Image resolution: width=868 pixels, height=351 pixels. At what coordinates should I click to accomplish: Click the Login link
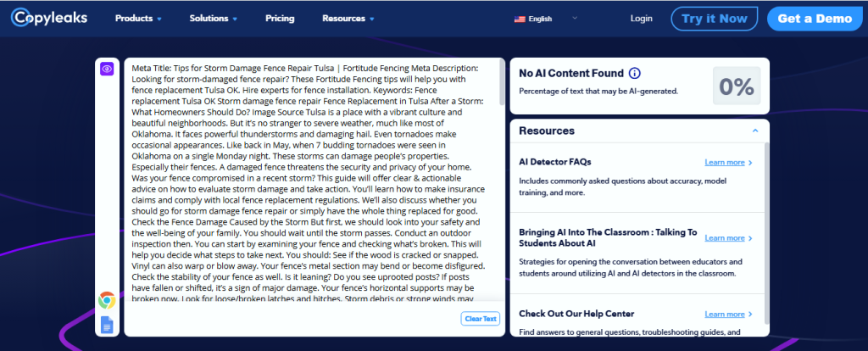click(x=642, y=19)
